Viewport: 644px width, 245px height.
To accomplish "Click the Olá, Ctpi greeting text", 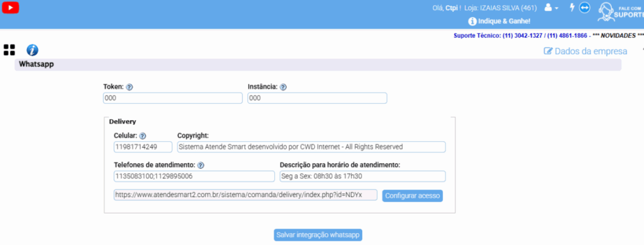I will pyautogui.click(x=447, y=8).
